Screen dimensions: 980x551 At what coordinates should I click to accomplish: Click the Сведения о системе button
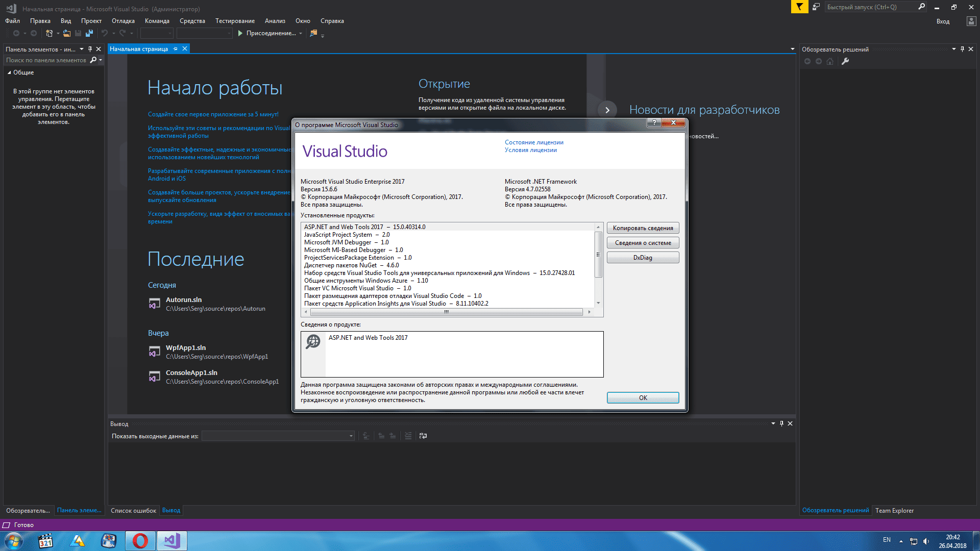[x=643, y=243]
